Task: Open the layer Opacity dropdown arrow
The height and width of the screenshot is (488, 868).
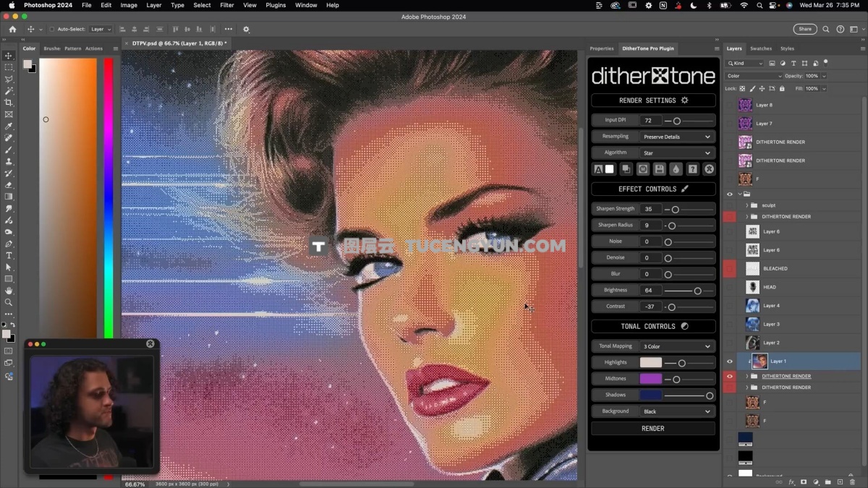Action: coord(824,76)
